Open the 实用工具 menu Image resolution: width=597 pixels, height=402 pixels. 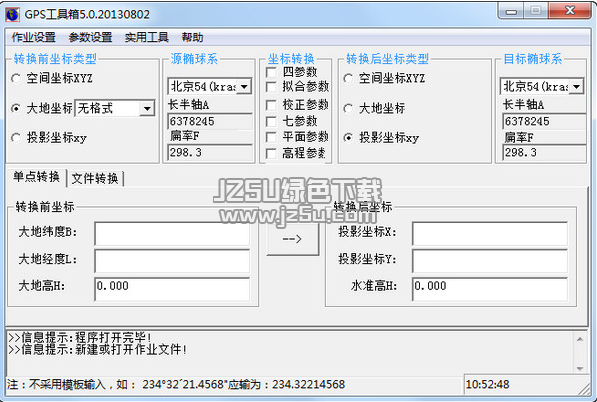[147, 37]
